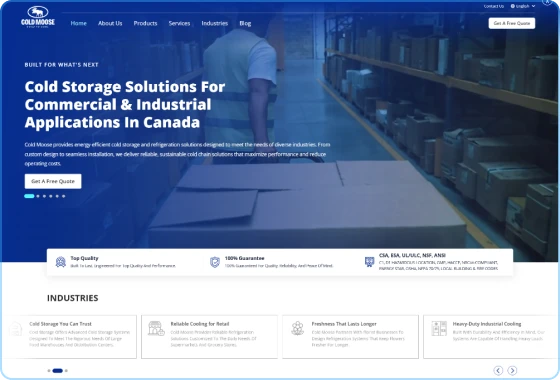Click the INDUSTRIES section heading
This screenshot has width=560, height=380.
[72, 298]
